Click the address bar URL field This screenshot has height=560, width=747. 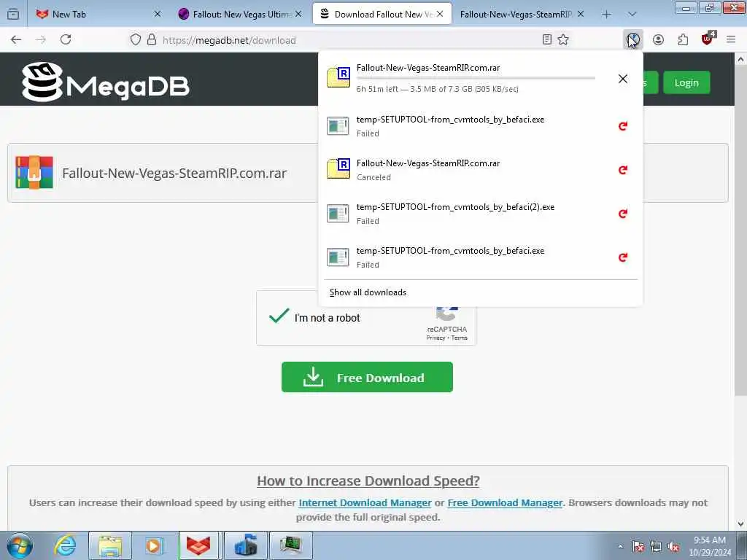click(350, 40)
